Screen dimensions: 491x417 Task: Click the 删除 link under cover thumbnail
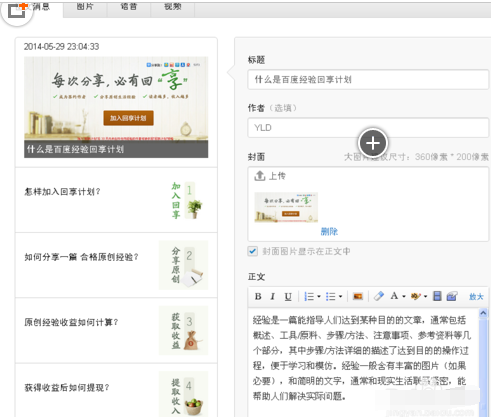pos(329,231)
